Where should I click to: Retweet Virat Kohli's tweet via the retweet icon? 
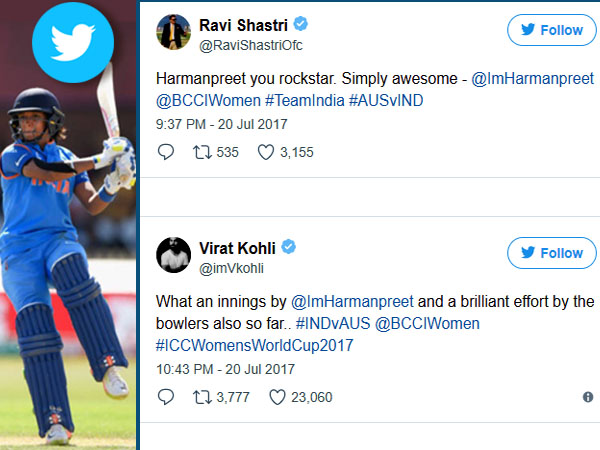point(202,397)
